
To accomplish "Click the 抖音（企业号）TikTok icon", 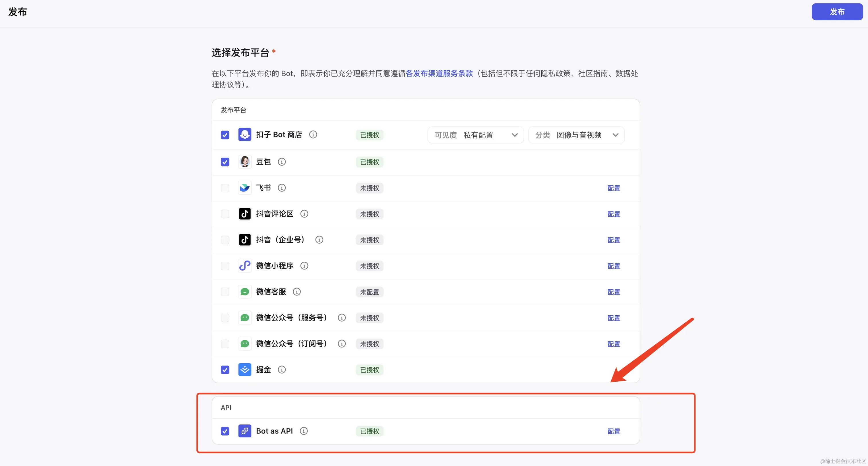I will tap(245, 240).
